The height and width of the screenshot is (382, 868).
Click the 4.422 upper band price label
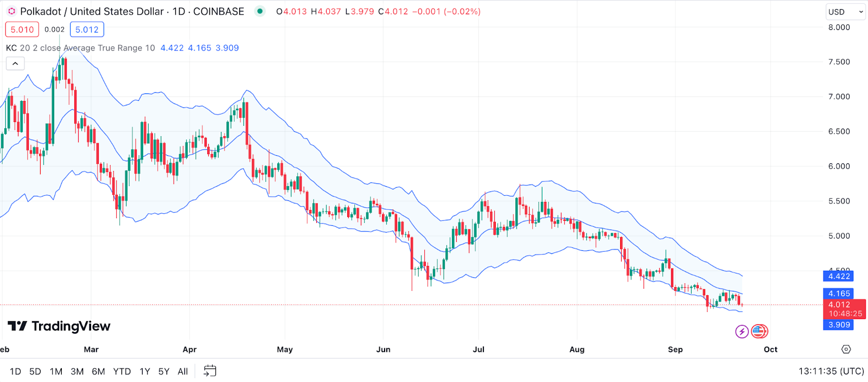pos(839,276)
